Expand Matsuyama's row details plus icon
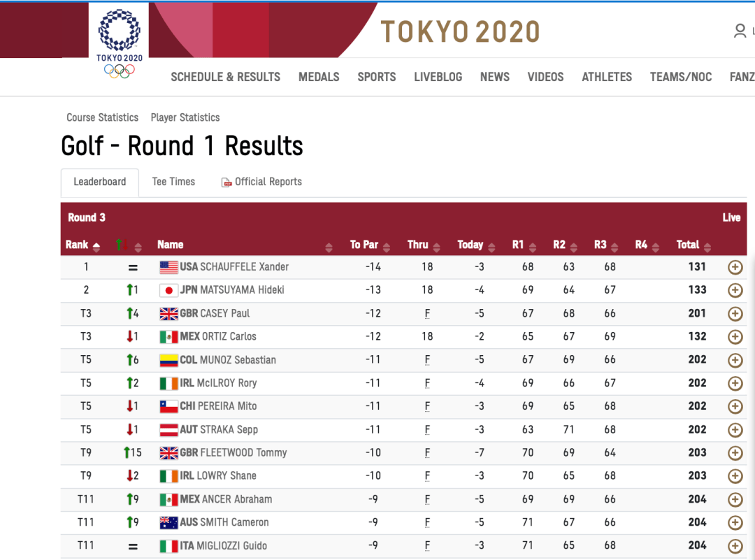Image resolution: width=755 pixels, height=560 pixels. [x=735, y=290]
